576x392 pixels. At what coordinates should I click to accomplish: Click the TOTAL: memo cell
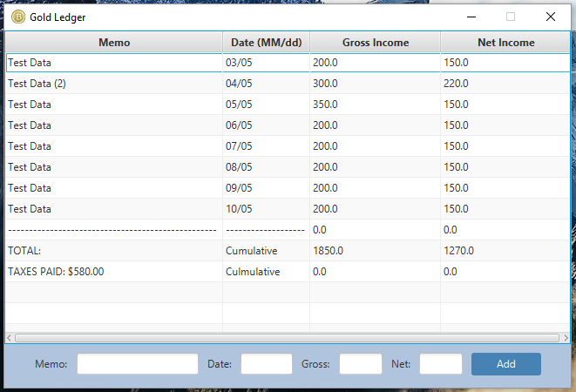click(x=114, y=251)
